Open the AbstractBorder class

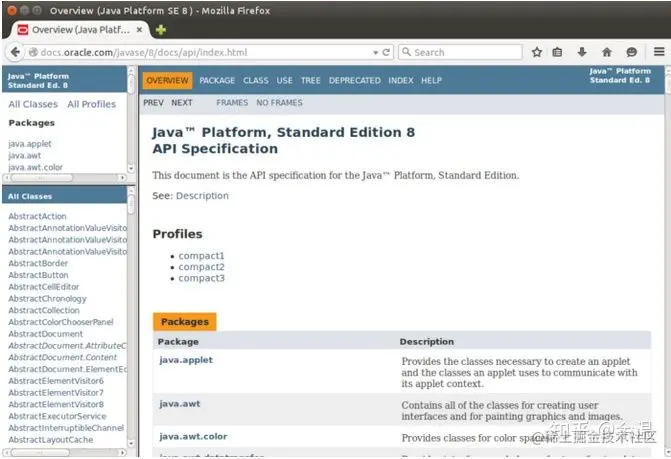[x=38, y=264]
